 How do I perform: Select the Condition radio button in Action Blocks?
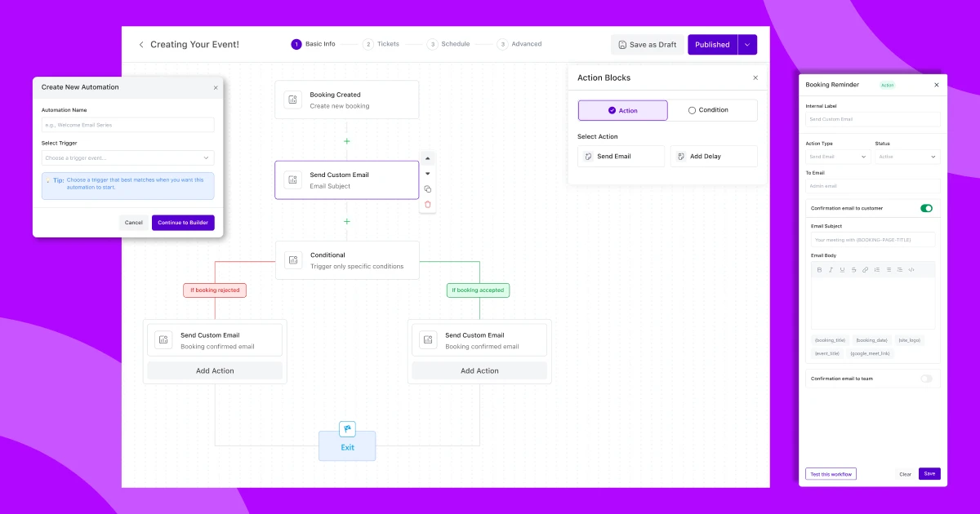pyautogui.click(x=691, y=109)
